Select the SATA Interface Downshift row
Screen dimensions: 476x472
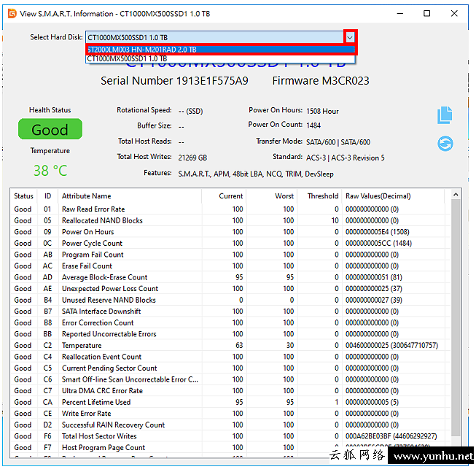(x=231, y=311)
